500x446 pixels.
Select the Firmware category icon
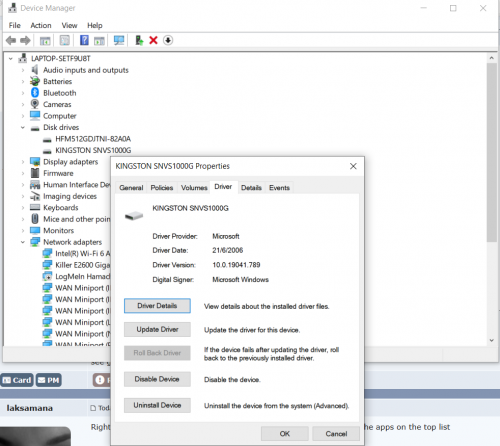pos(35,173)
